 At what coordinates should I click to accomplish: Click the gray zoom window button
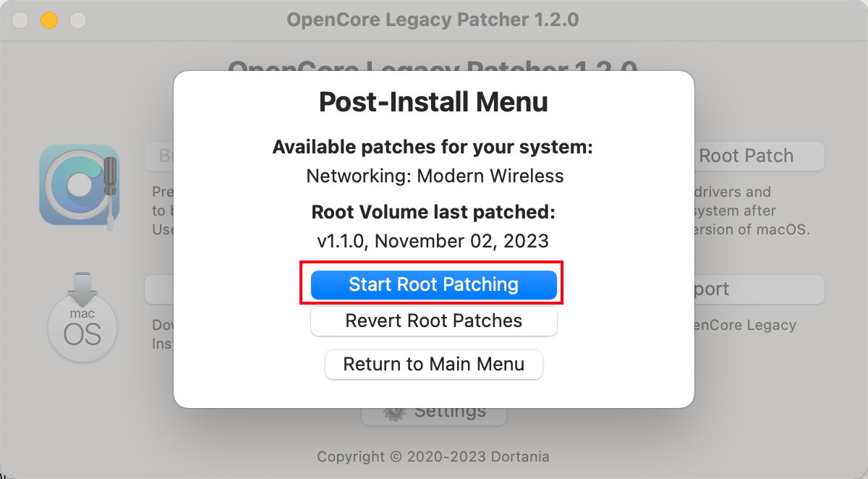coord(77,20)
